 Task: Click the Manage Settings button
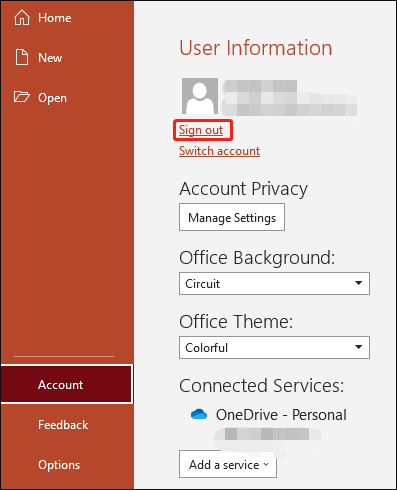pyautogui.click(x=232, y=217)
